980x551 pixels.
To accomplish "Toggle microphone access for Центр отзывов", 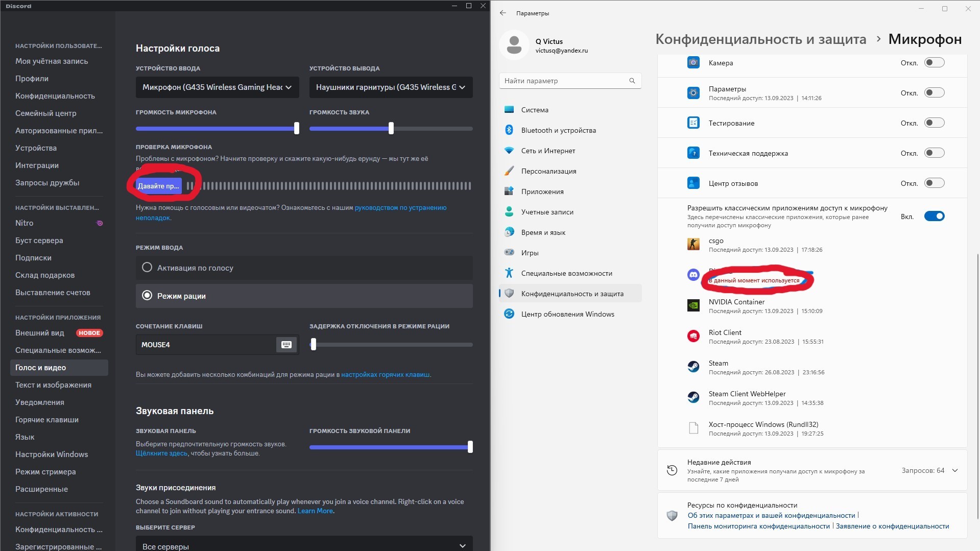I will [x=934, y=183].
